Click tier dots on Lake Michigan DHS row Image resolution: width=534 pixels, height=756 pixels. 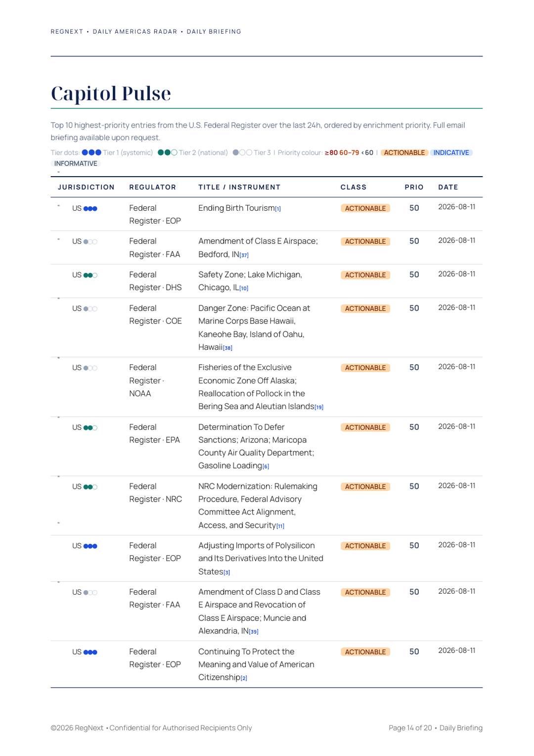[x=90, y=276]
